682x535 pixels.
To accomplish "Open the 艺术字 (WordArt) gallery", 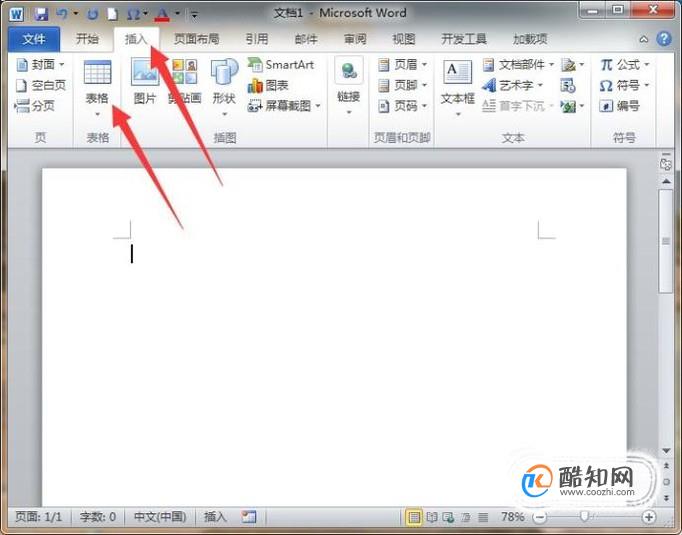I will point(513,85).
